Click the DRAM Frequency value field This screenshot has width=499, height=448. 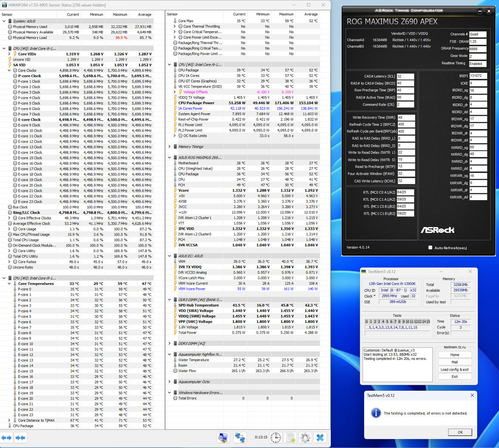(478, 49)
